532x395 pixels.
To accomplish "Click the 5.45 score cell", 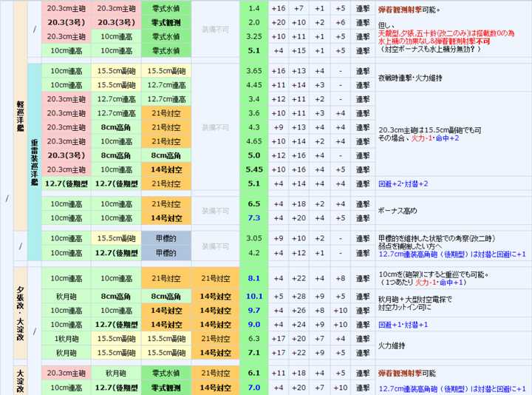I will (x=253, y=169).
